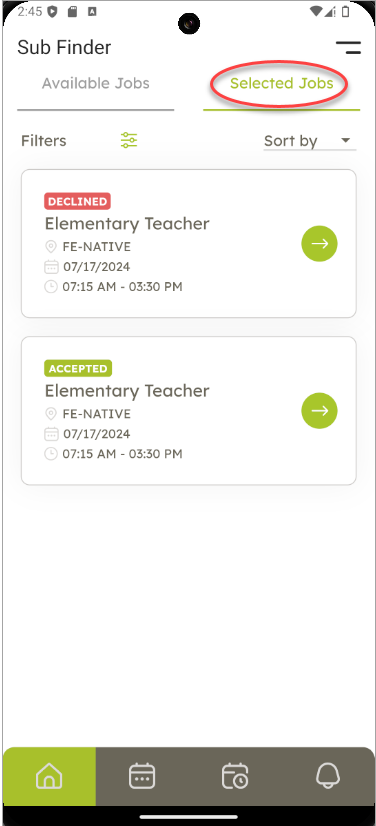This screenshot has width=376, height=826.
Task: Tap the date 07/17/2024 on the accepted job
Action: click(x=96, y=434)
